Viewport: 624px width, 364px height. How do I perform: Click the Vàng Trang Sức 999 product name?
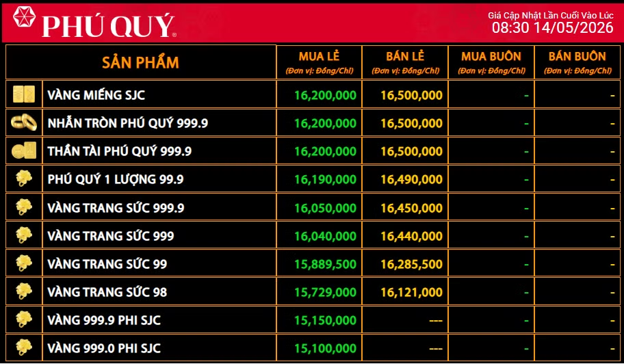(111, 236)
